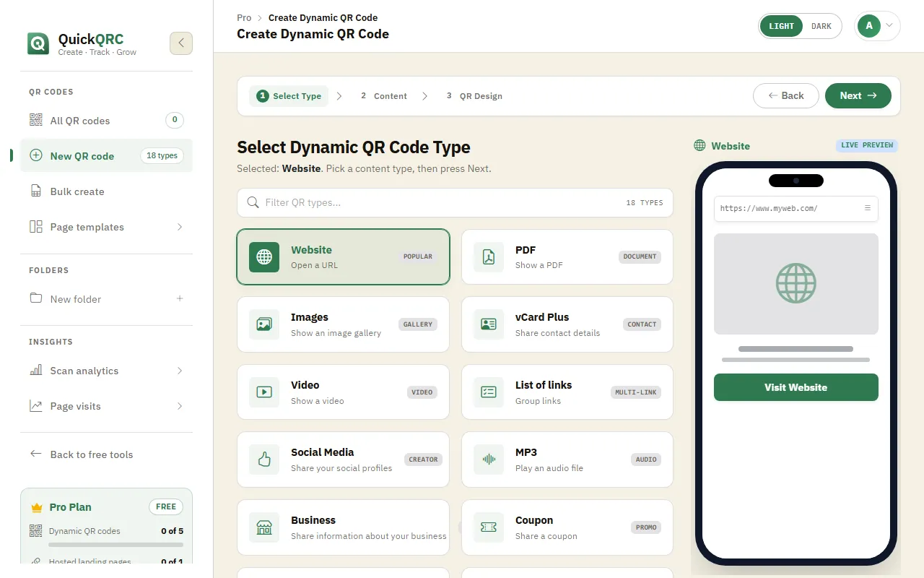Open the preview browser menu icon
The height and width of the screenshot is (578, 924).
pyautogui.click(x=868, y=208)
